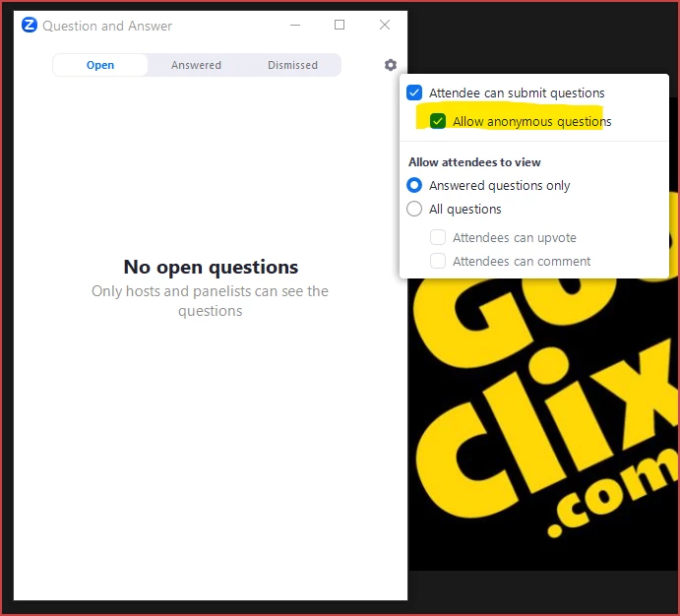
Task: Minimize the Question and Answer window
Action: [x=295, y=26]
